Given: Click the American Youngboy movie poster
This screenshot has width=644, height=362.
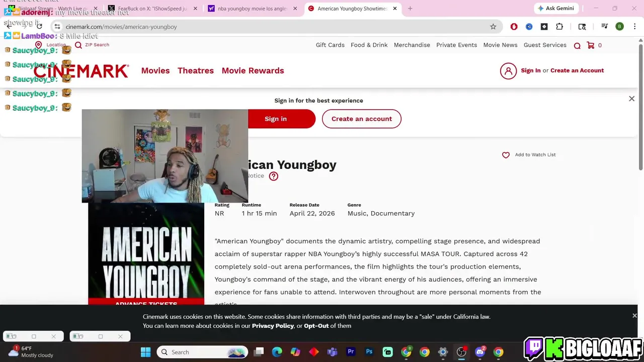Looking at the screenshot, I should 146,253.
